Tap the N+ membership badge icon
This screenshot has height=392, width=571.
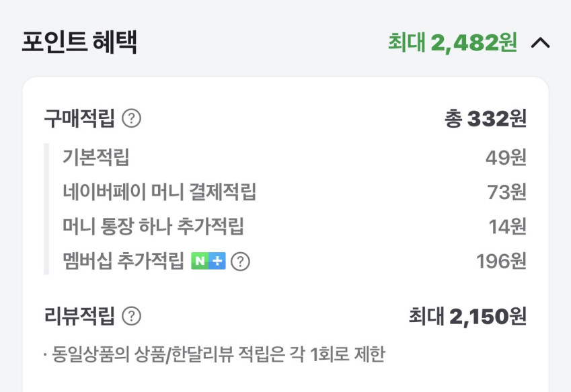[x=208, y=262]
